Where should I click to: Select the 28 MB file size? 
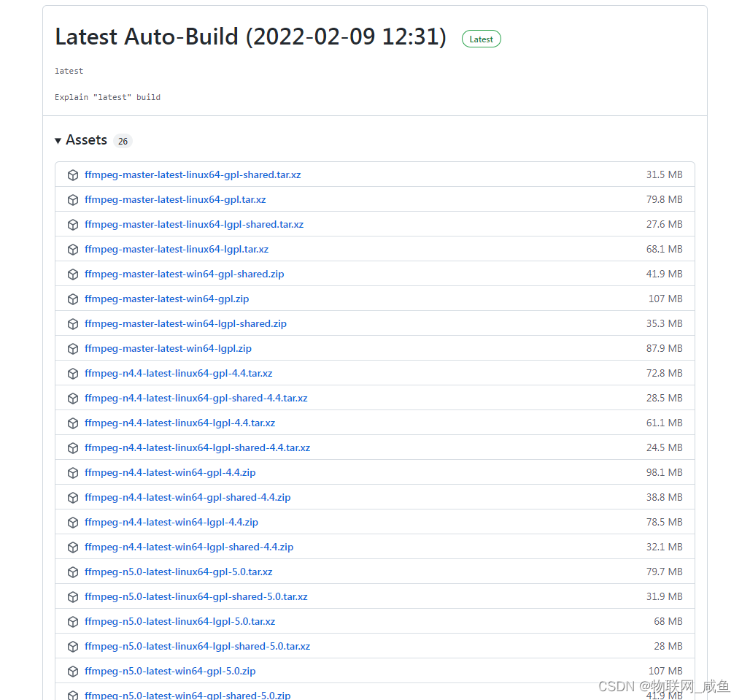668,646
